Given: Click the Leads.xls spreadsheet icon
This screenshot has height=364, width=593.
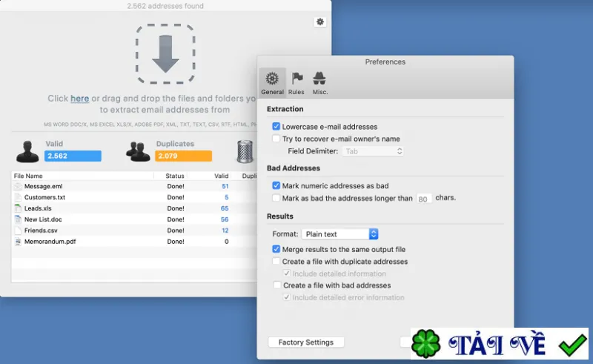Looking at the screenshot, I should (18, 208).
